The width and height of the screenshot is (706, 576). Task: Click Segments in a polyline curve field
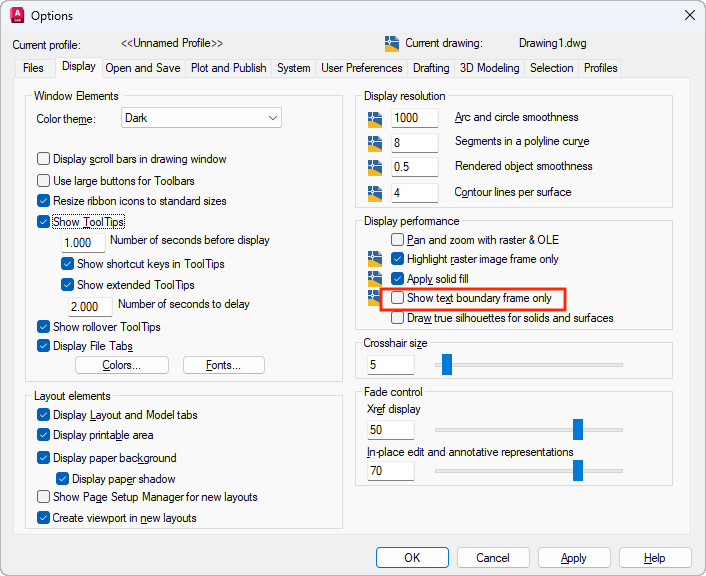point(414,143)
